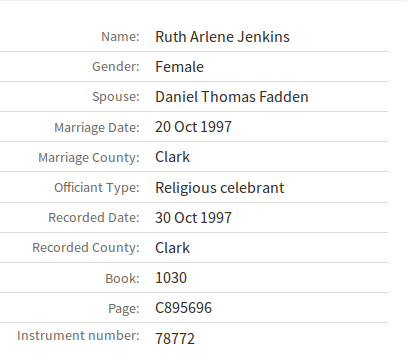Click the Recorded County label
407x363 pixels.
coord(86,248)
